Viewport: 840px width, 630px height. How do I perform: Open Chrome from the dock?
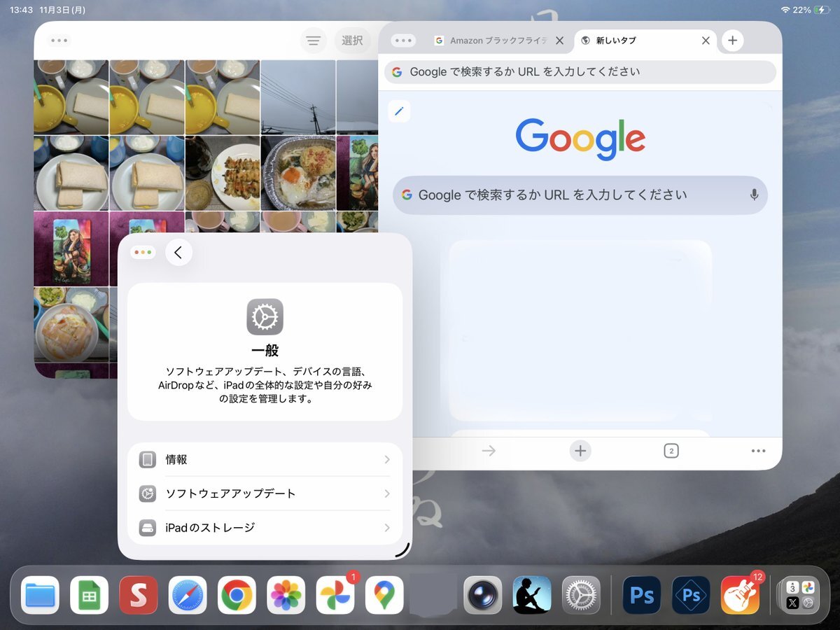[237, 595]
